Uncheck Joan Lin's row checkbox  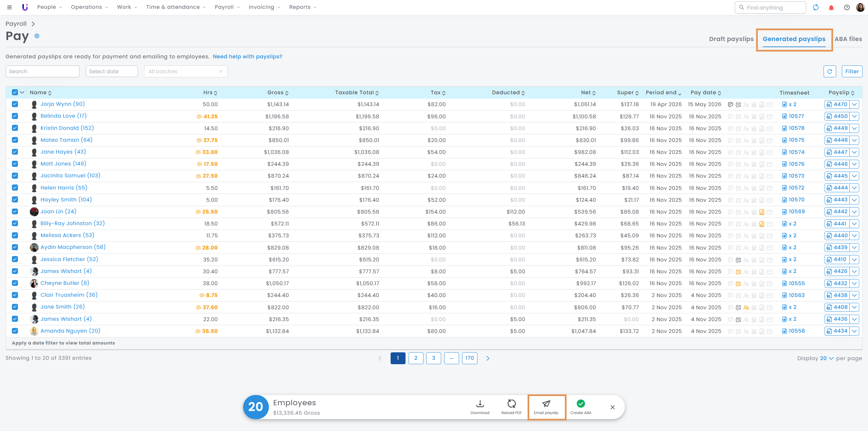(x=15, y=212)
